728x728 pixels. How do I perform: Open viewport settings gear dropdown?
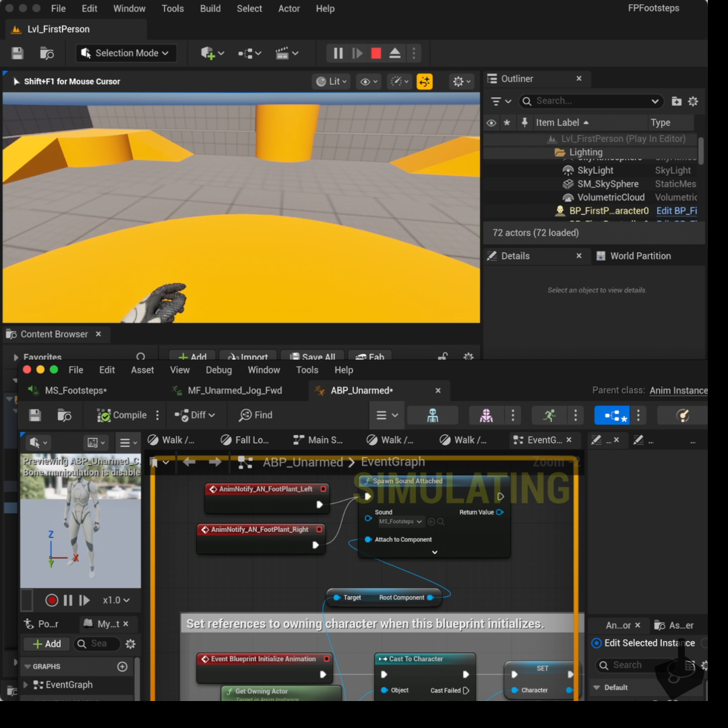point(461,82)
